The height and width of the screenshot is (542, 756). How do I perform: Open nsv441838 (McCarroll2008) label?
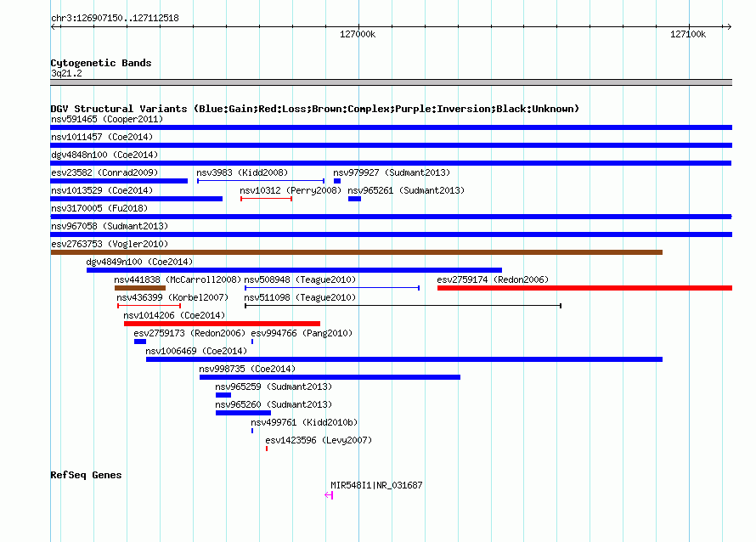click(x=178, y=279)
